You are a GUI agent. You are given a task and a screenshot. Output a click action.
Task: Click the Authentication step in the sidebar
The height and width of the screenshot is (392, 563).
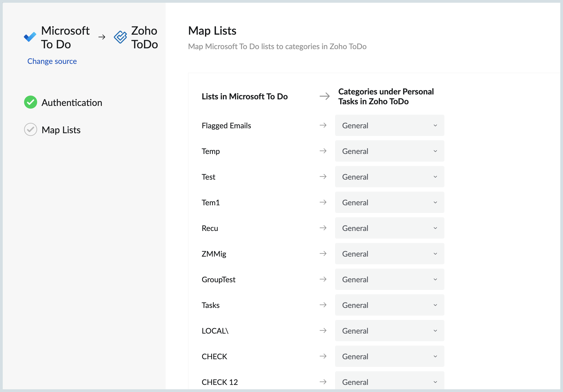pos(72,103)
